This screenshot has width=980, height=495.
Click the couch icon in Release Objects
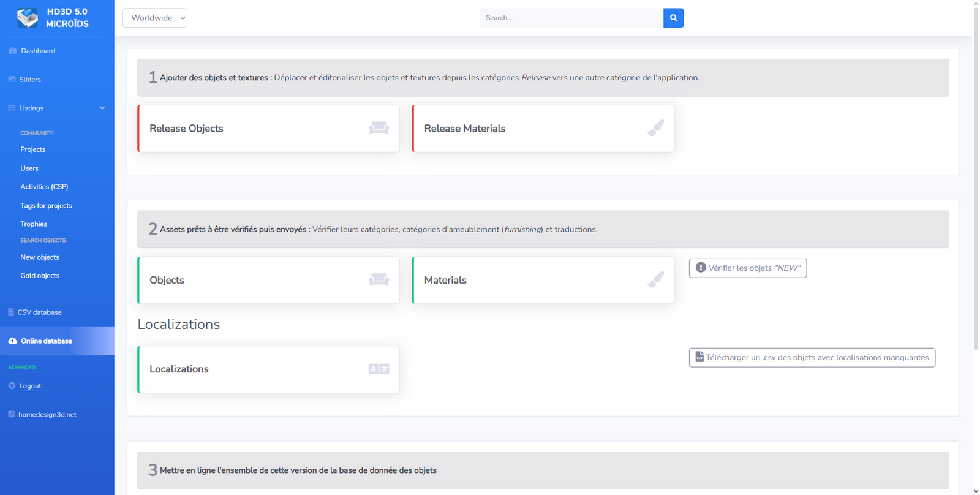pos(379,128)
